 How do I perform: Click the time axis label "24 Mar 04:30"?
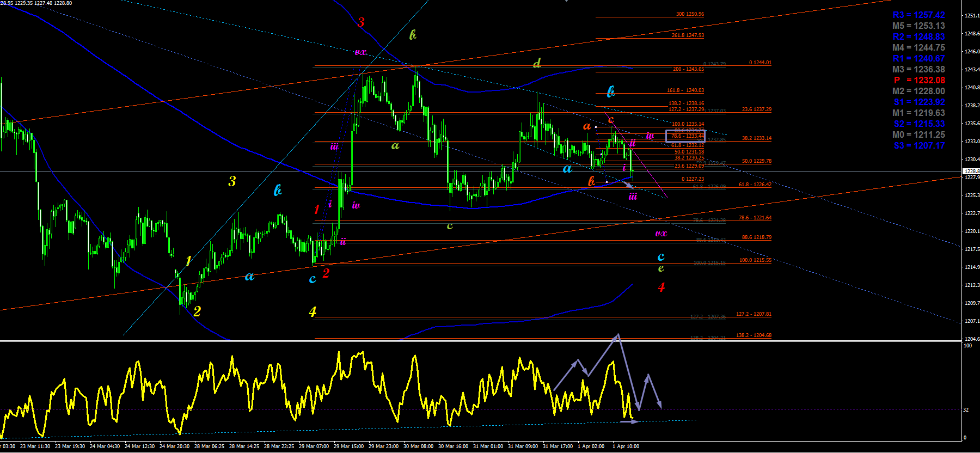pyautogui.click(x=105, y=446)
